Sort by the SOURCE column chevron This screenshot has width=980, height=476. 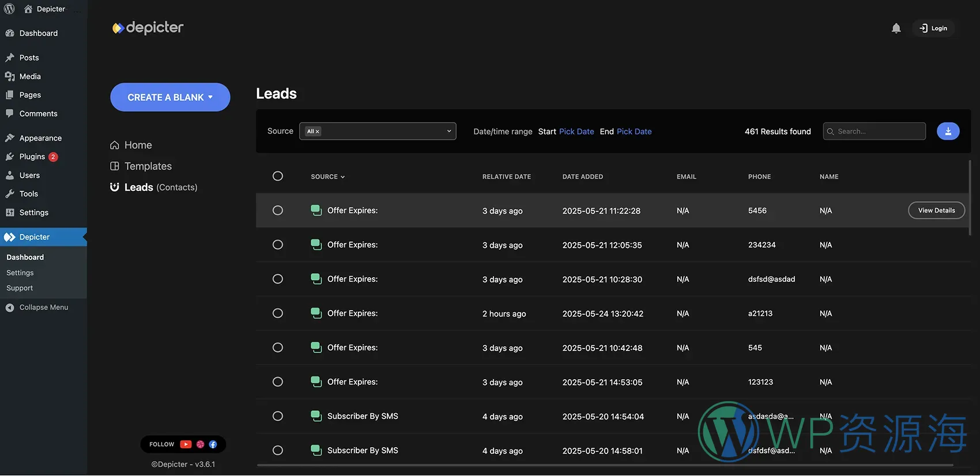pyautogui.click(x=342, y=177)
